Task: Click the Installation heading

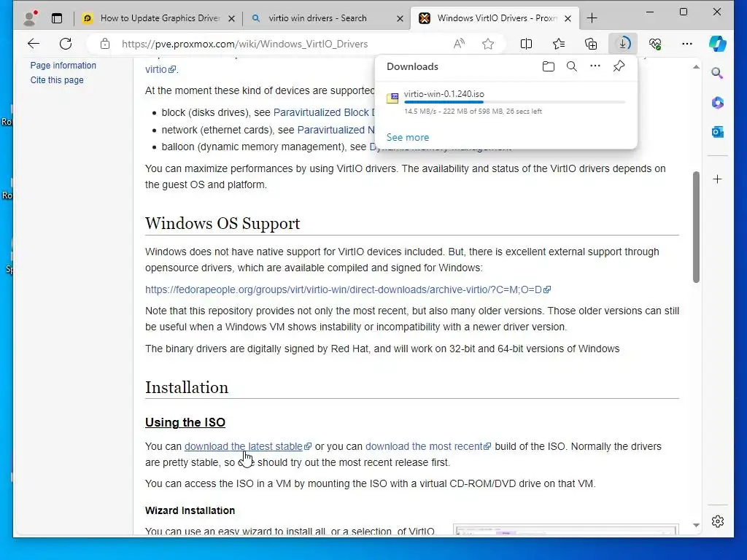Action: click(x=187, y=387)
